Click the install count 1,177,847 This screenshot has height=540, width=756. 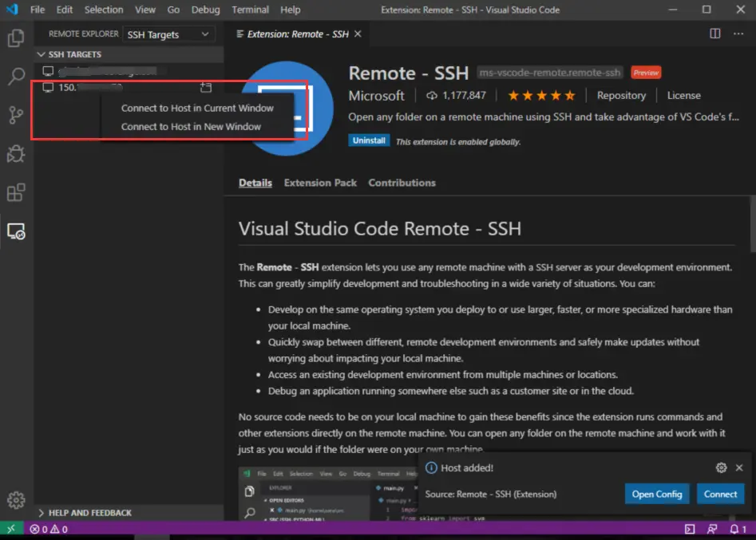tap(456, 96)
